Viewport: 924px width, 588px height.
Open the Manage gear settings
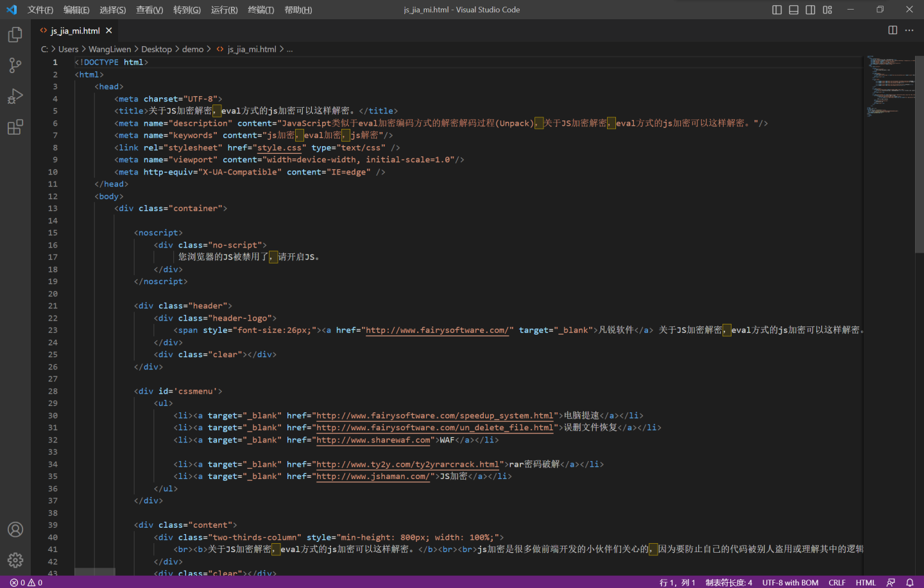click(x=15, y=560)
